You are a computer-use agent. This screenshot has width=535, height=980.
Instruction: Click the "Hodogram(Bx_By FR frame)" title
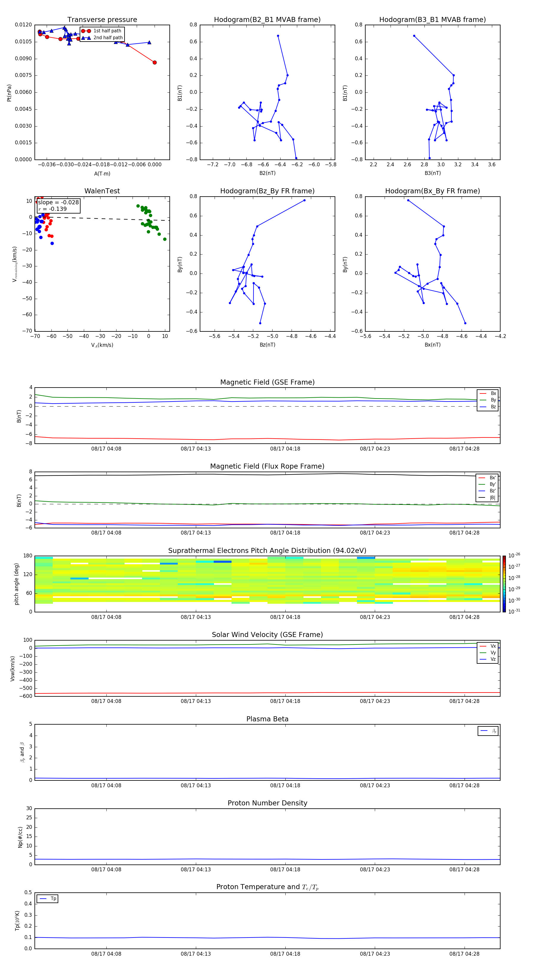click(432, 191)
